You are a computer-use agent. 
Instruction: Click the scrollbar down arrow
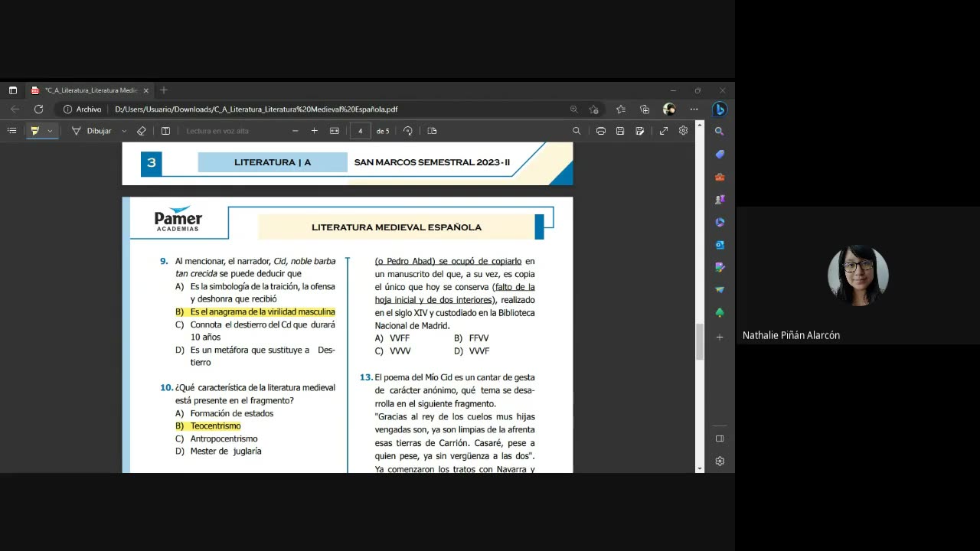click(699, 468)
